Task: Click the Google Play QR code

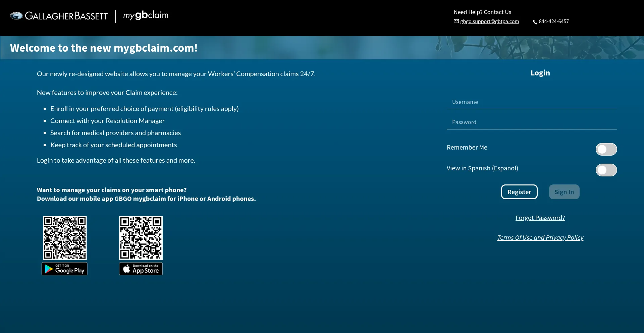Action: point(65,238)
